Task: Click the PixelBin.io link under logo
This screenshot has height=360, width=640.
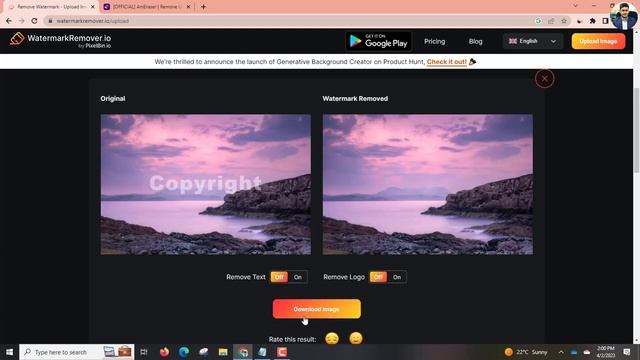Action: pyautogui.click(x=98, y=46)
